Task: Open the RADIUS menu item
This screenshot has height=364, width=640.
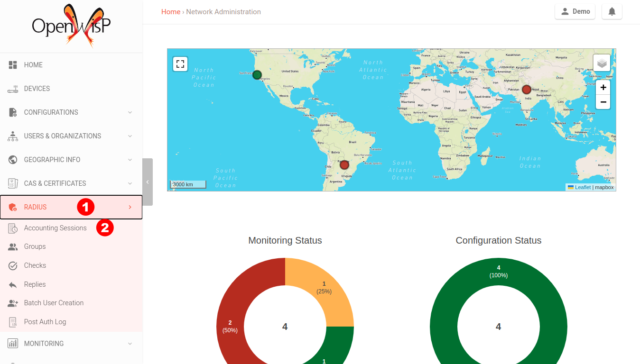Action: 35,207
